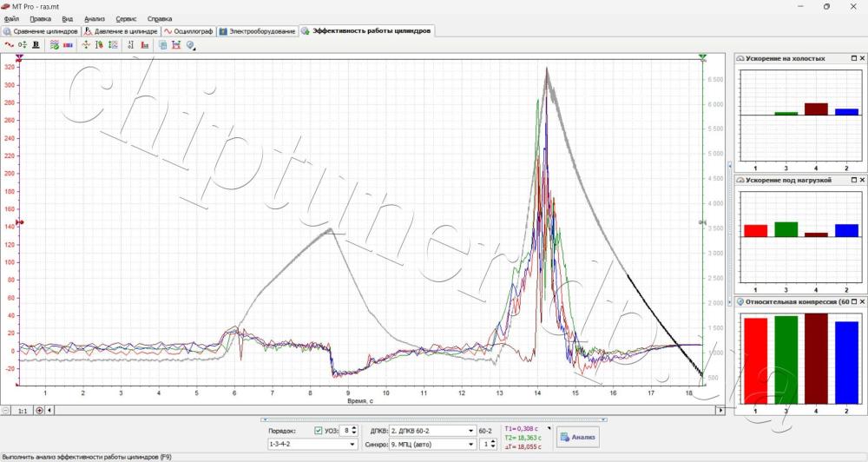Switch to Осциллограф tab

tap(188, 31)
